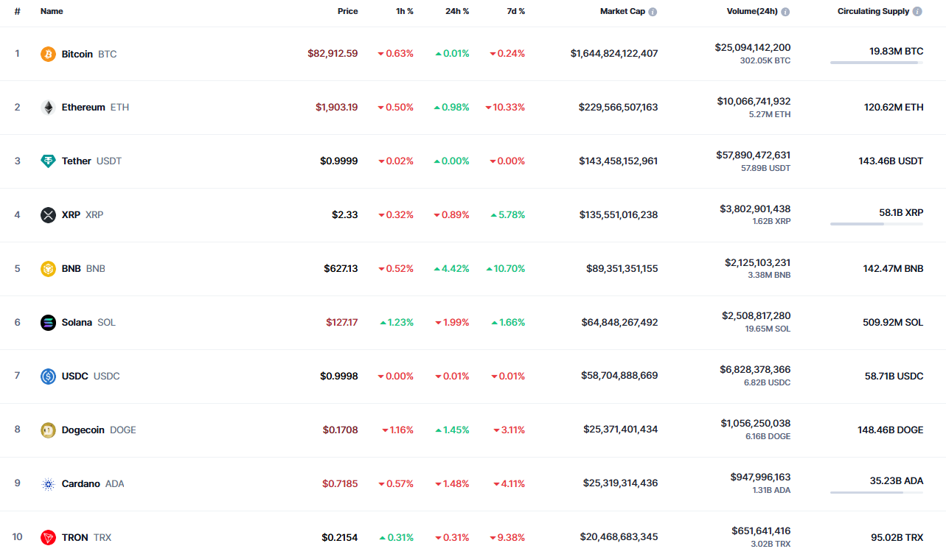Click Cardano market cap $25,319,314,436
The height and width of the screenshot is (560, 946).
[621, 483]
